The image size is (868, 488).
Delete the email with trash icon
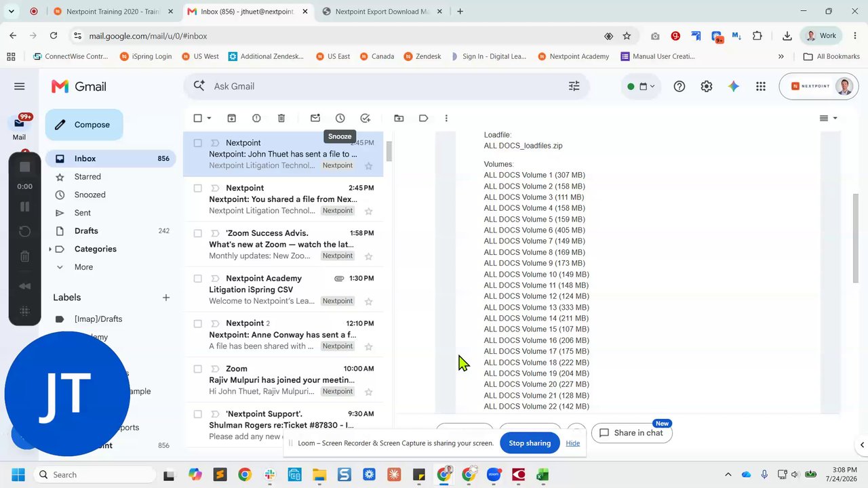point(281,118)
